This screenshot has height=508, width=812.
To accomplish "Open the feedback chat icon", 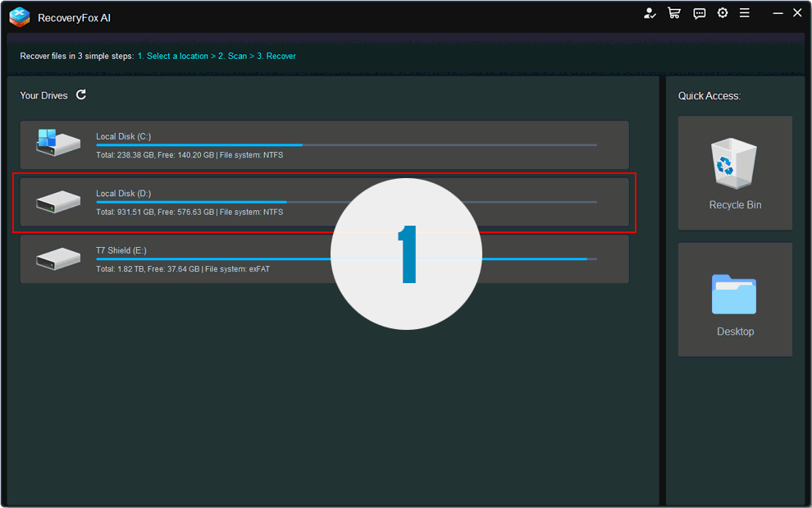I will coord(699,13).
